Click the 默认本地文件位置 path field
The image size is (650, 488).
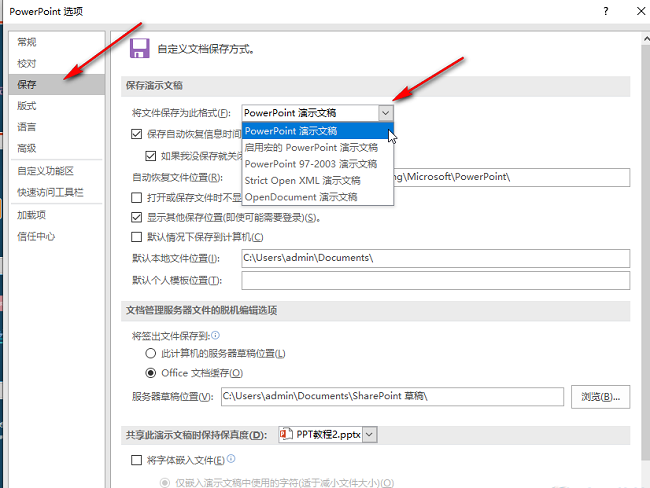pos(436,258)
